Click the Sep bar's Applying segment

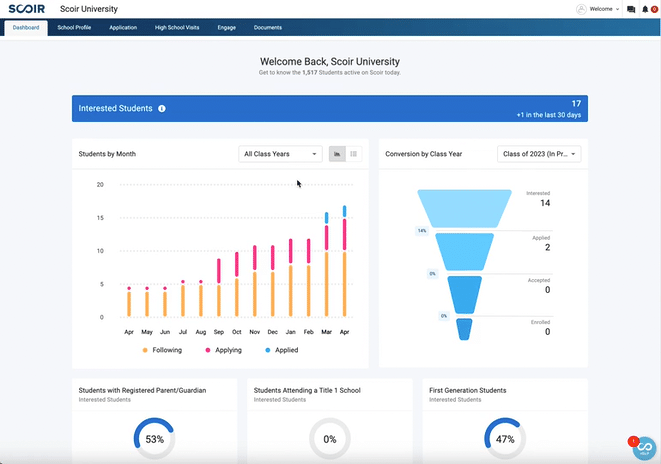[x=219, y=271]
